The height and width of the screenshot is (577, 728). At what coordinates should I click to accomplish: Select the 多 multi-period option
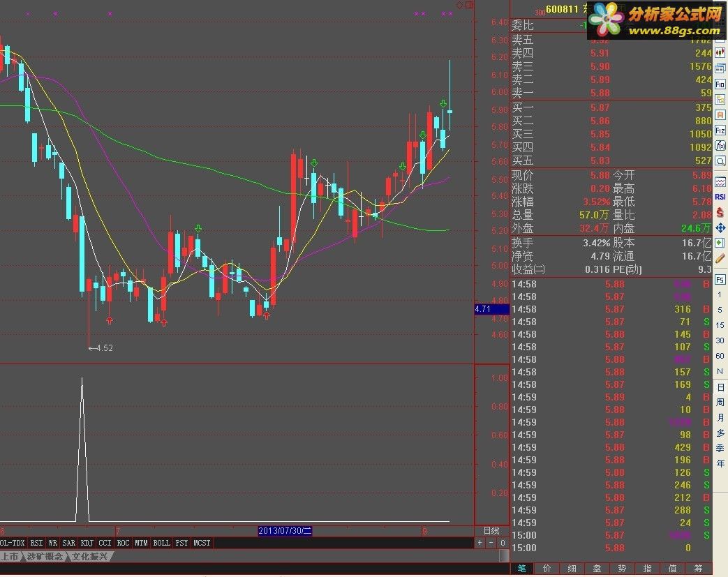click(720, 433)
